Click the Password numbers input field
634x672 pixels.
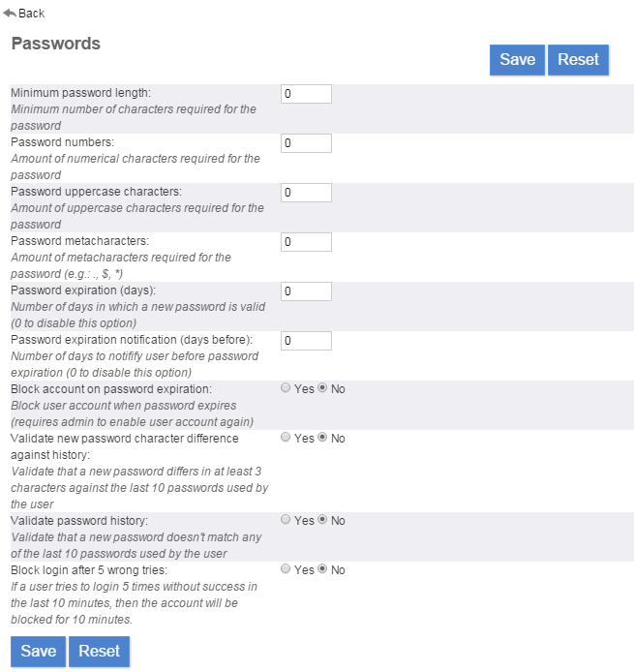point(306,143)
